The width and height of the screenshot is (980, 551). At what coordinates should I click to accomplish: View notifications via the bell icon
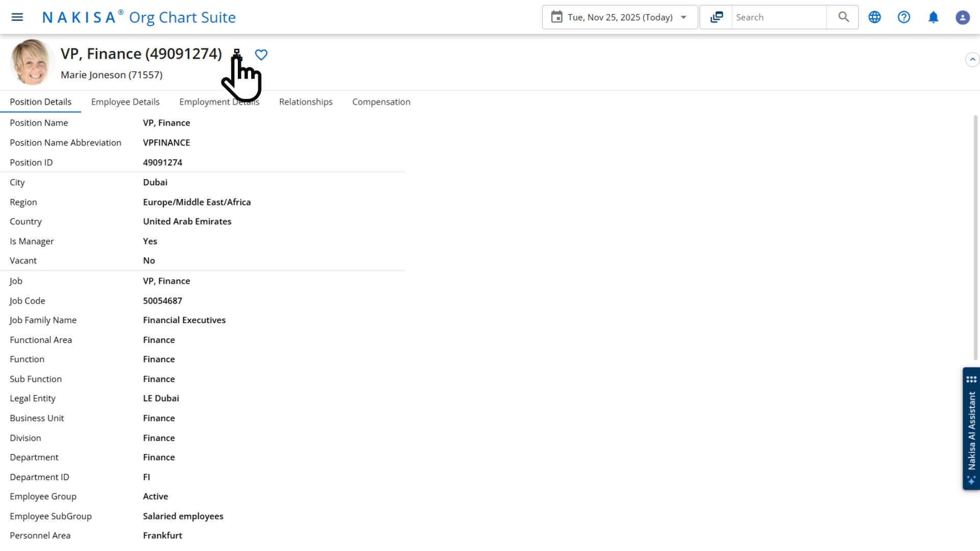[x=933, y=17]
